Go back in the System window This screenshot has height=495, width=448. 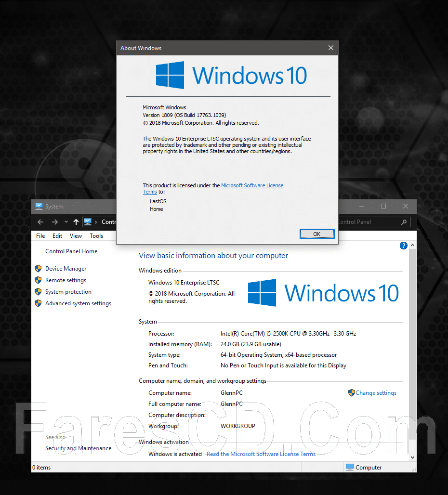tap(40, 222)
